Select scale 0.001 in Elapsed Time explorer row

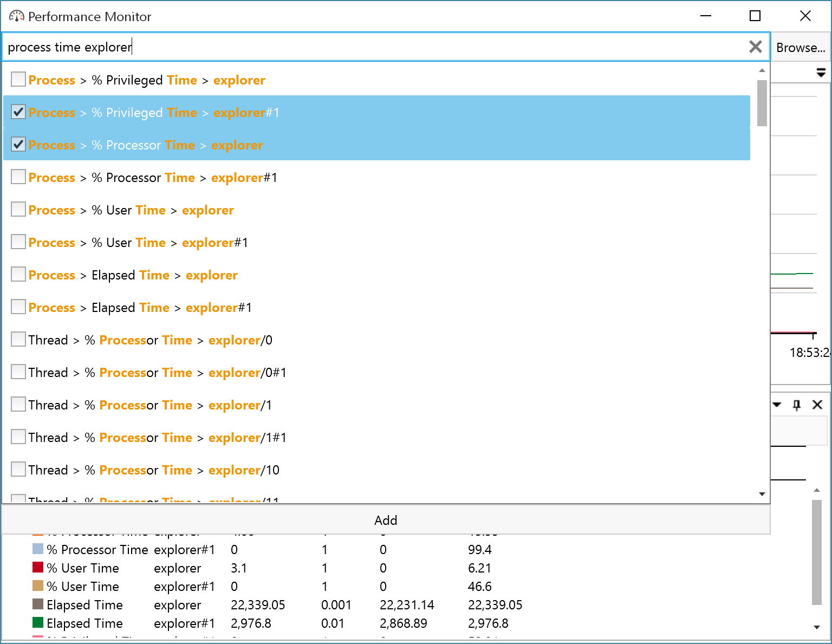point(336,605)
